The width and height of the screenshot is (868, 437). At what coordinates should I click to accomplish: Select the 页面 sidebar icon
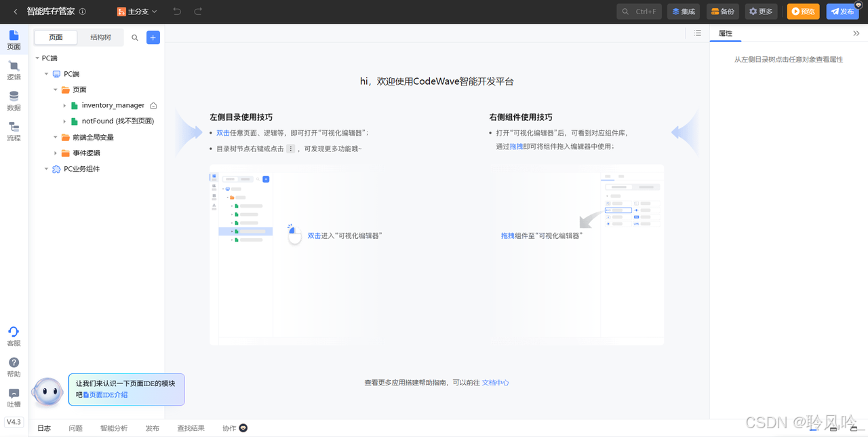[x=14, y=40]
